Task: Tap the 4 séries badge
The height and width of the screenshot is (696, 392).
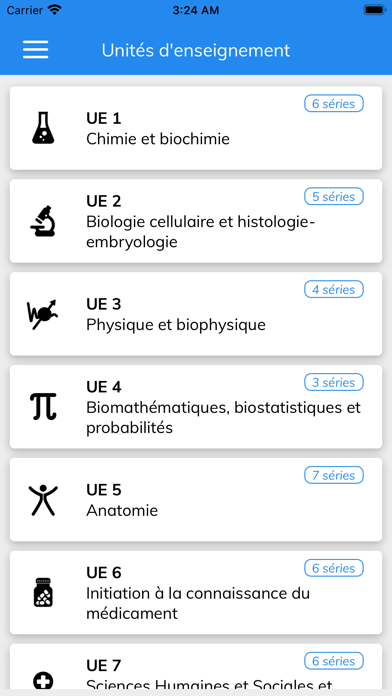Action: pyautogui.click(x=334, y=289)
